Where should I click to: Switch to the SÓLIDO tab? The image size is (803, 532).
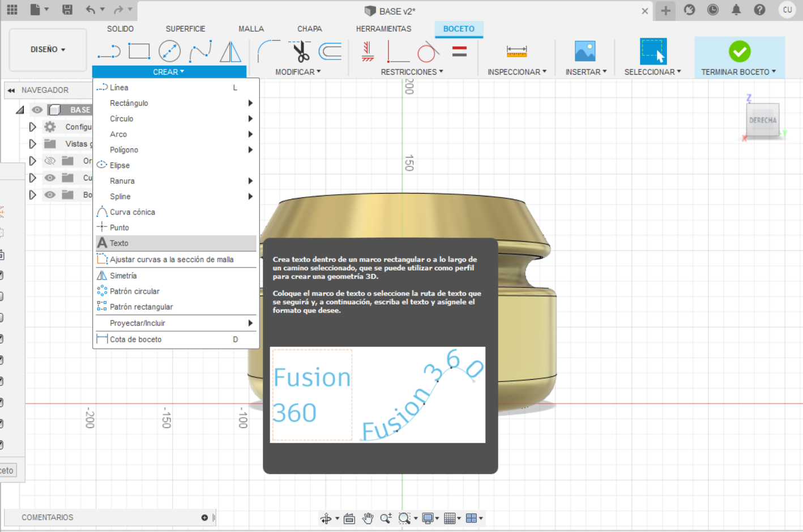click(120, 29)
